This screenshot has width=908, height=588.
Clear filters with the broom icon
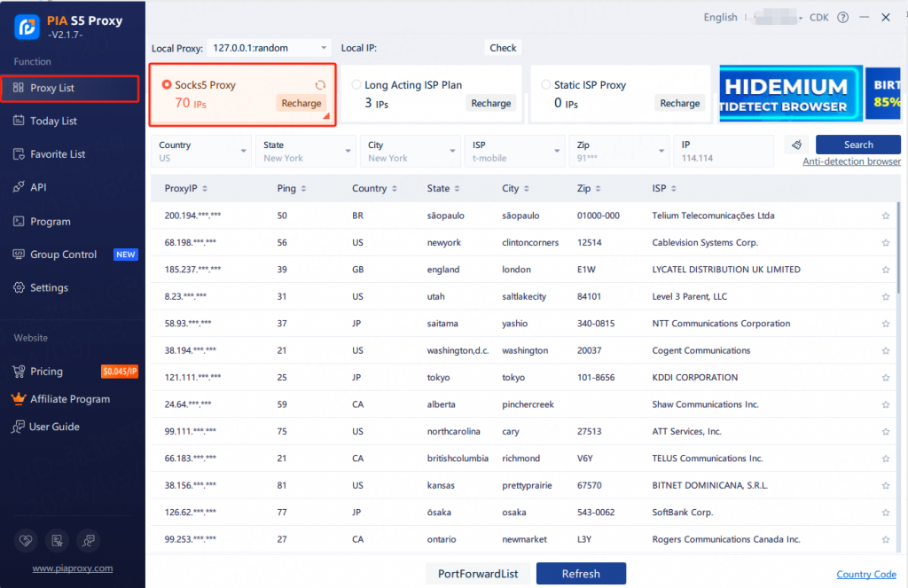[x=795, y=145]
